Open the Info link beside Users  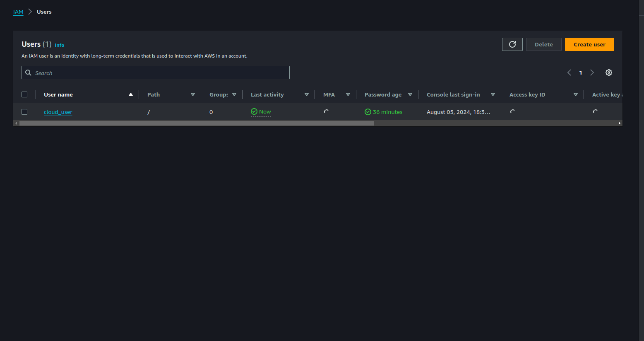click(60, 45)
